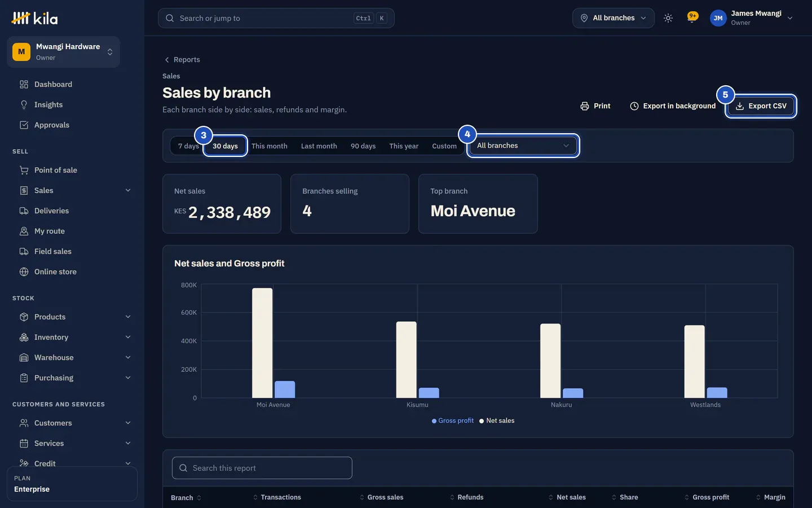The width and height of the screenshot is (812, 508).
Task: Click magnifier in Search this report
Action: point(183,468)
